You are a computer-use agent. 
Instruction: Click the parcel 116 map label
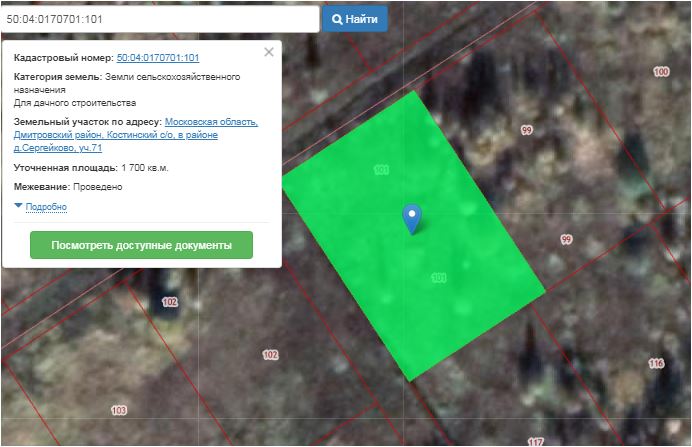[656, 363]
